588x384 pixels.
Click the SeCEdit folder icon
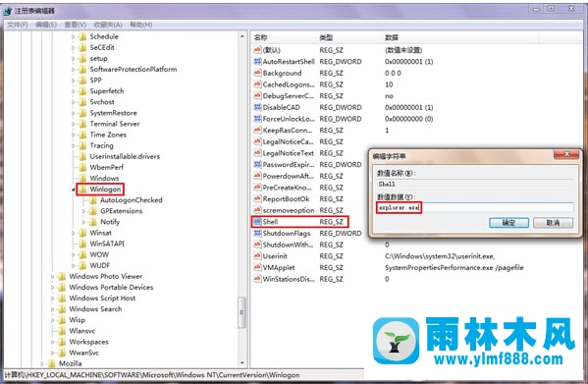click(82, 47)
